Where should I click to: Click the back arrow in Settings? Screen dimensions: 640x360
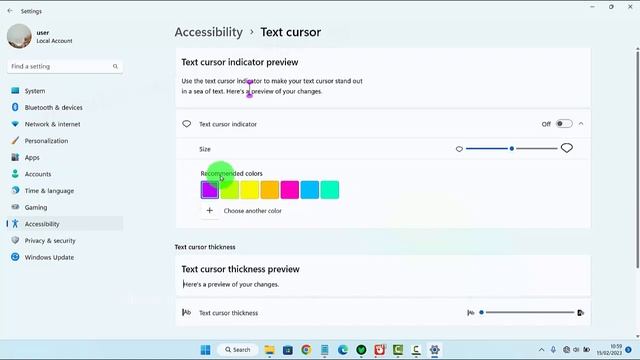(10, 11)
